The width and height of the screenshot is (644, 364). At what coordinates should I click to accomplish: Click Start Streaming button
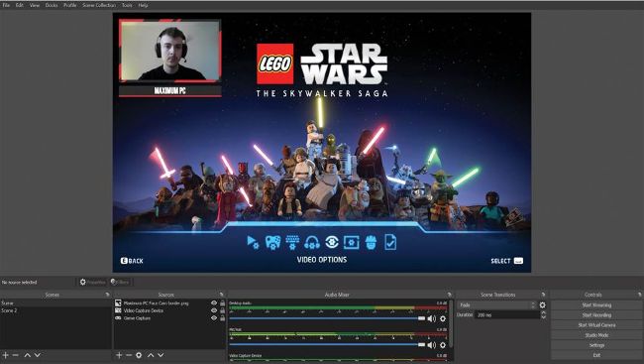point(596,305)
